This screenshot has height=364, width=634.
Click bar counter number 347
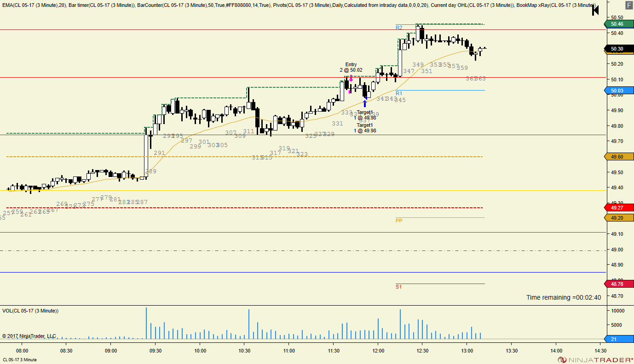409,72
